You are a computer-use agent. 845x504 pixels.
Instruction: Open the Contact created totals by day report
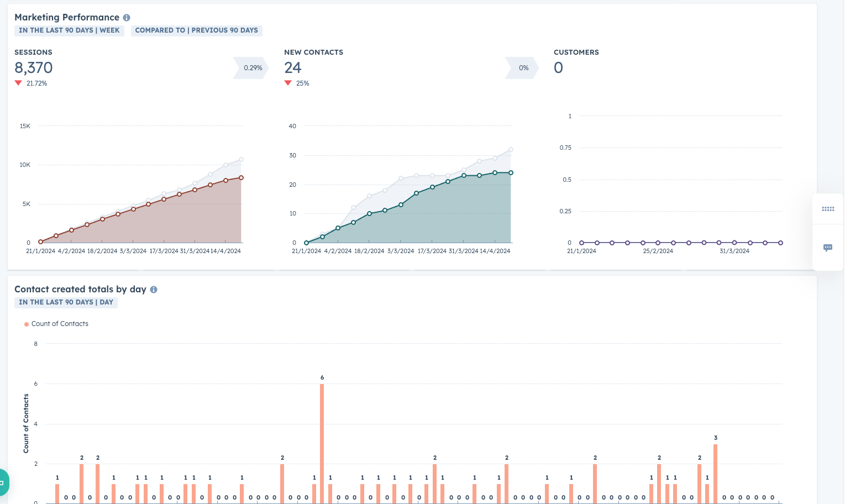(80, 289)
